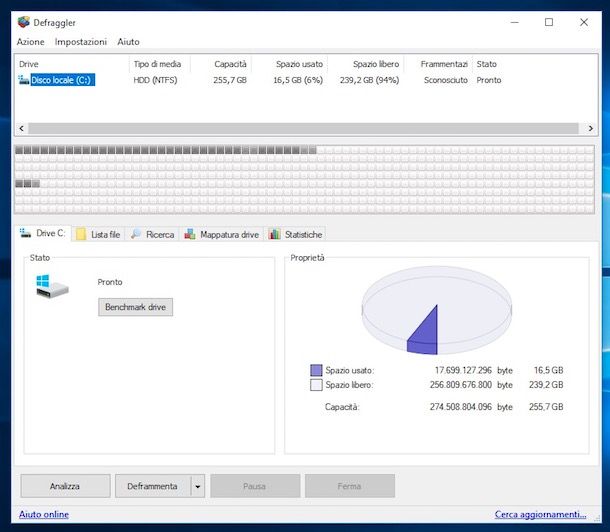Click the Analizza button

click(x=65, y=486)
